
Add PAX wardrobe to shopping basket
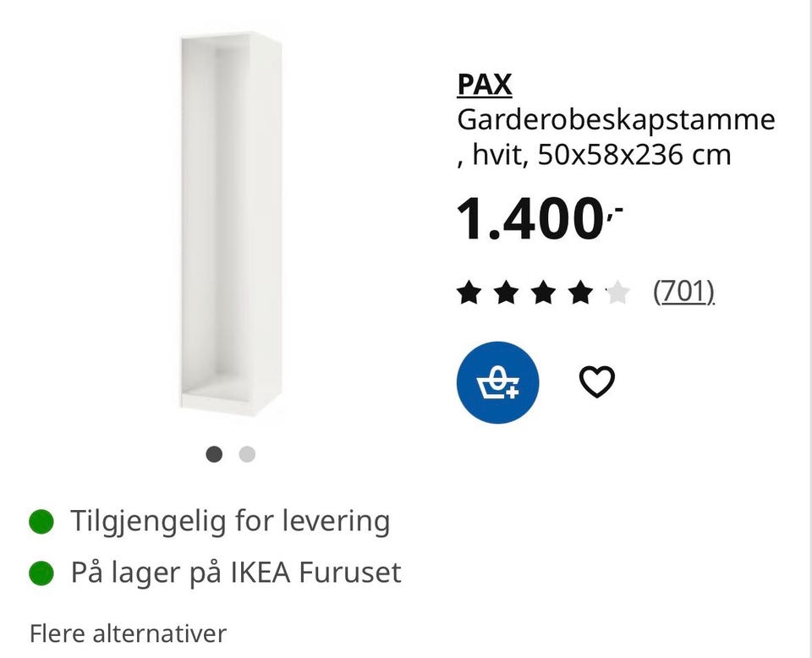point(497,382)
